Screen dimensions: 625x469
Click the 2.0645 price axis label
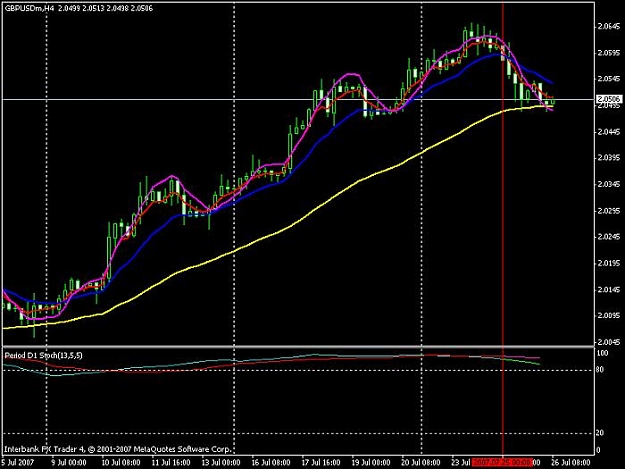[609, 27]
